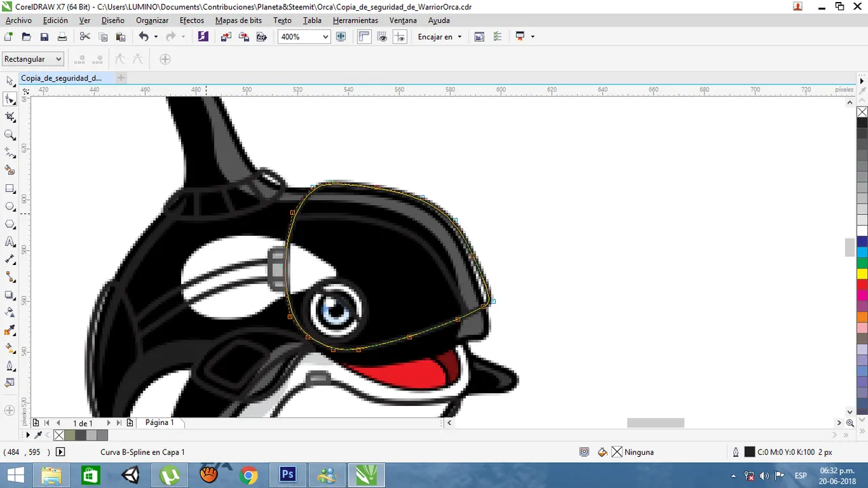Choose the Color Eyedropper tool
The image size is (868, 488).
coord(10,331)
